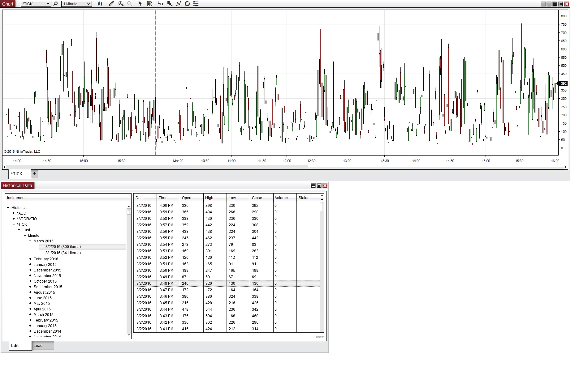Click the Volume column header

coord(285,198)
